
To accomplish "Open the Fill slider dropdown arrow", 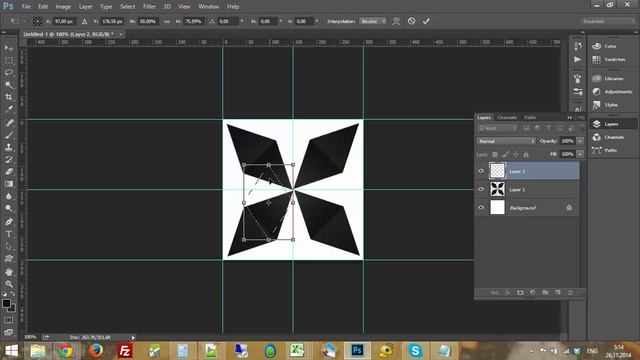I will click(580, 154).
